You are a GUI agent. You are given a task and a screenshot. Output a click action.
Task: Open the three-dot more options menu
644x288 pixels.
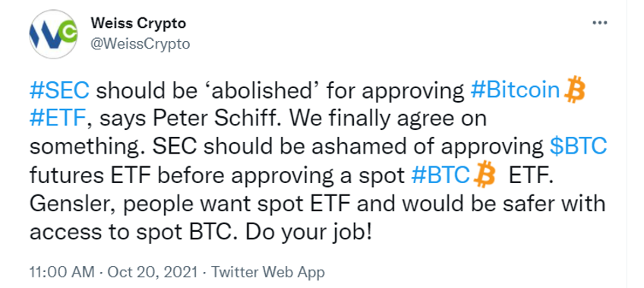click(x=599, y=23)
